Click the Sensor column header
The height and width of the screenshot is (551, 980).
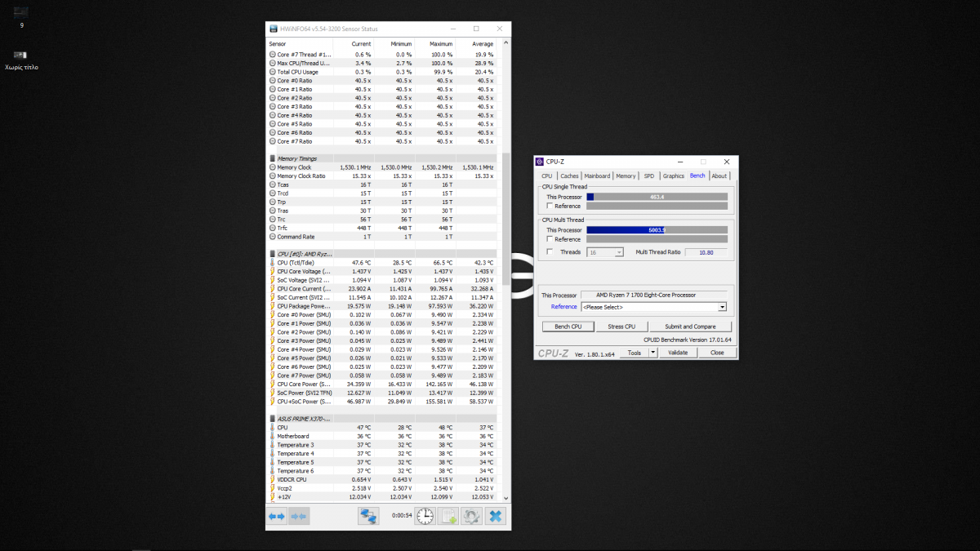278,44
